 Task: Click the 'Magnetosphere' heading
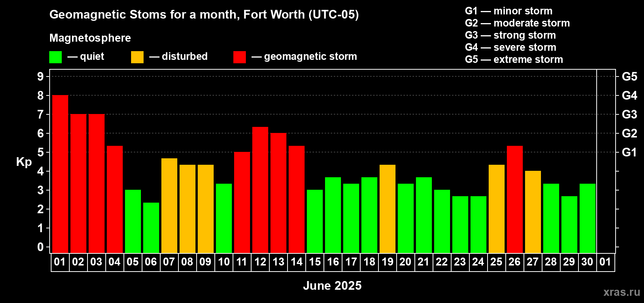[90, 38]
